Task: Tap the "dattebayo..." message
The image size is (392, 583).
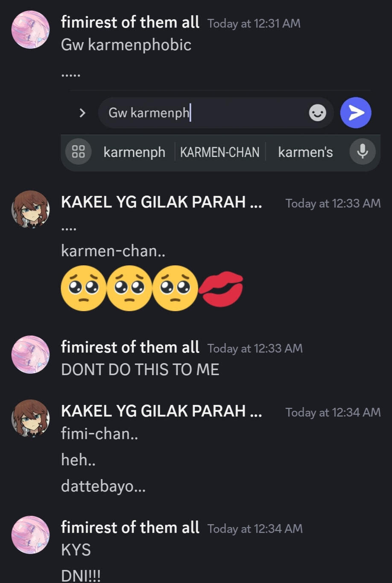Action: click(103, 486)
